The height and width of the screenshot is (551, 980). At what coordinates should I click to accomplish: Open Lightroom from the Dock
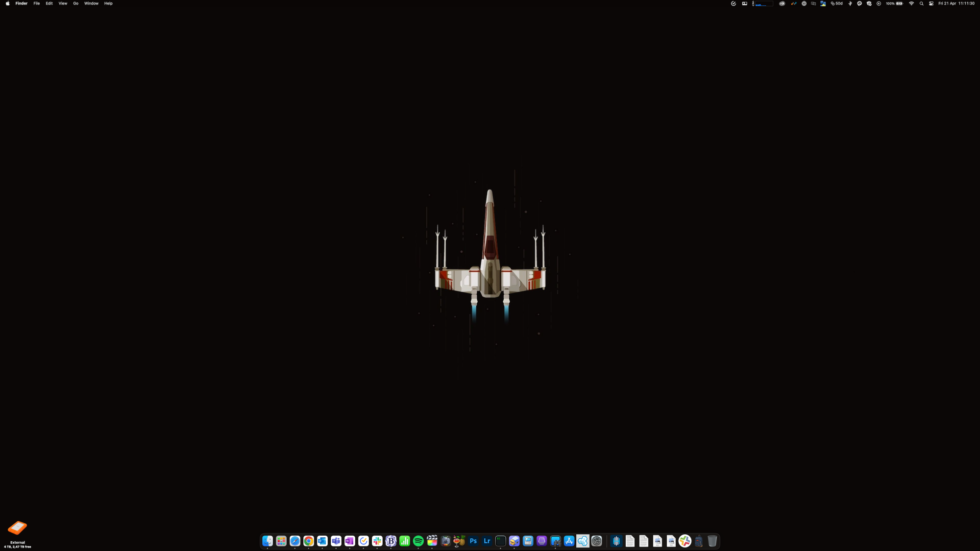(x=487, y=541)
